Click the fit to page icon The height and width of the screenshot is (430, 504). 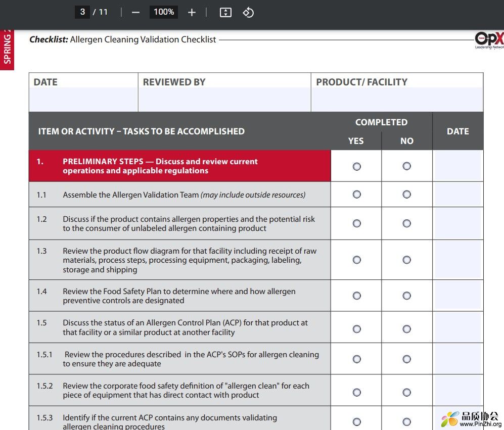[x=225, y=12]
